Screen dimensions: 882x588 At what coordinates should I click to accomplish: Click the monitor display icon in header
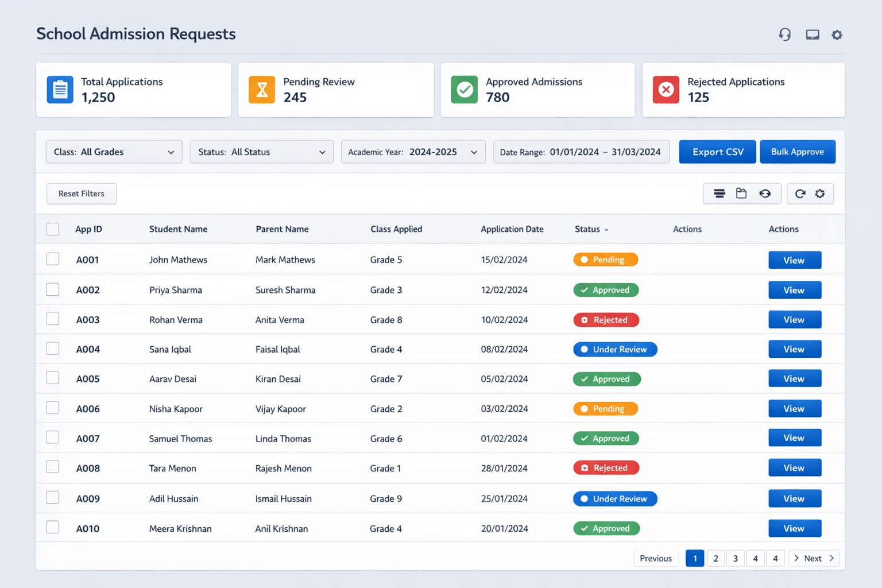point(812,34)
